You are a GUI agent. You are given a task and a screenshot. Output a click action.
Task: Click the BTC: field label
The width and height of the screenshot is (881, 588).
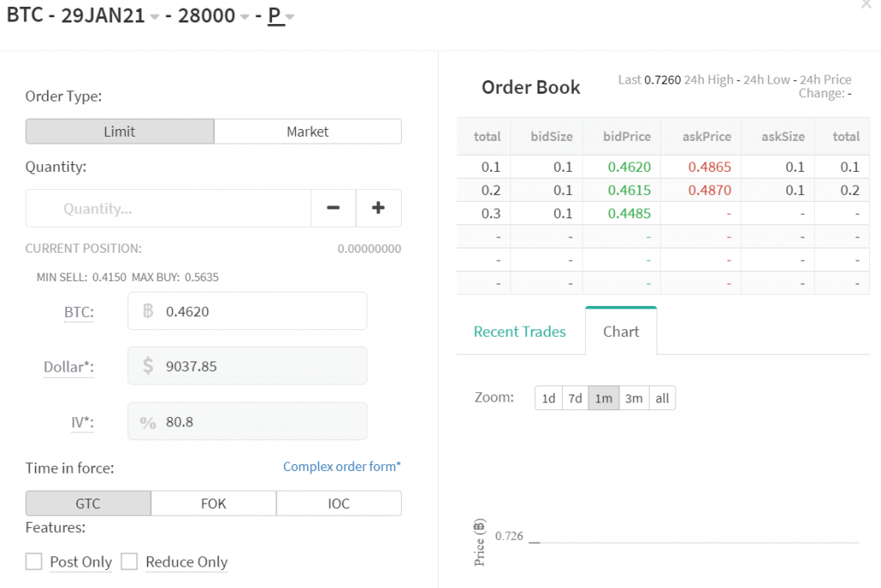point(78,312)
